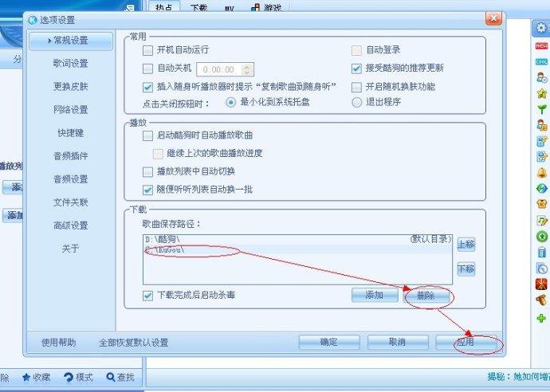Toggle 播放列表中自动切换 checkbox
The width and height of the screenshot is (550, 392).
[x=147, y=172]
